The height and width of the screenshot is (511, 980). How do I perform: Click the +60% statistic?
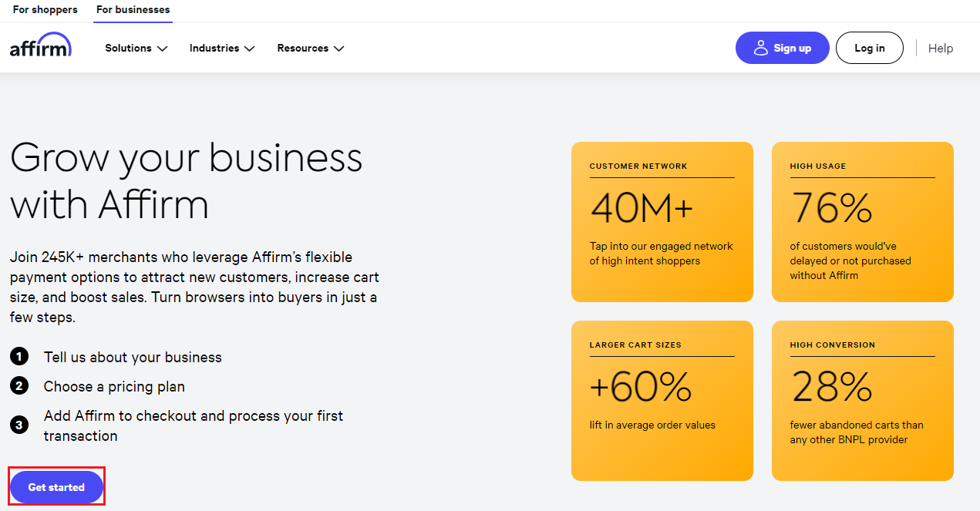641,386
